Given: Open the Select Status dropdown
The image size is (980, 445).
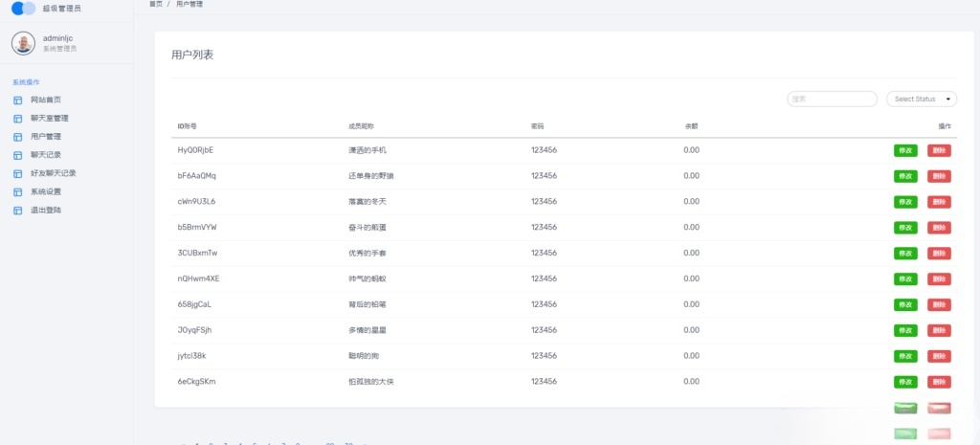Looking at the screenshot, I should 922,99.
